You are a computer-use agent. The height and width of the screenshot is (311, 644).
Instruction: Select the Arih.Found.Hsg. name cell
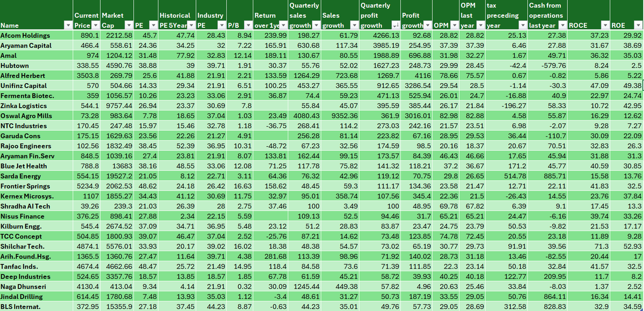pos(36,256)
